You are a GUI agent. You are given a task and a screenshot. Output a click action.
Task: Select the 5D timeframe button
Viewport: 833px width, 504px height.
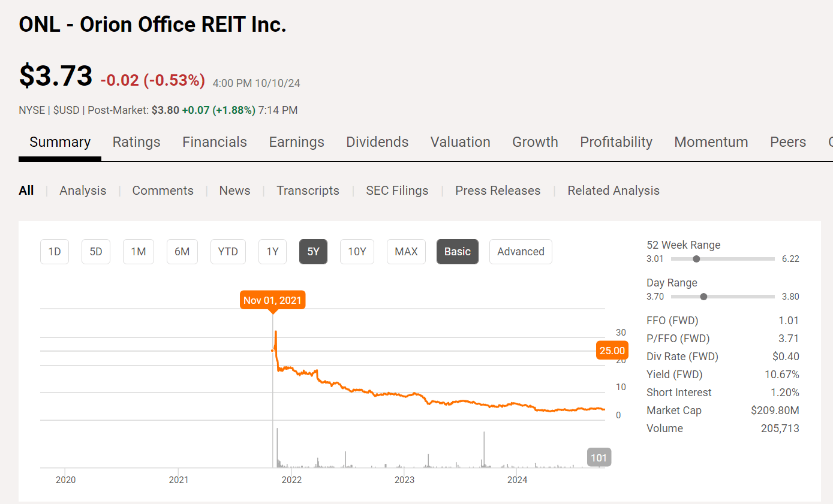coord(95,252)
